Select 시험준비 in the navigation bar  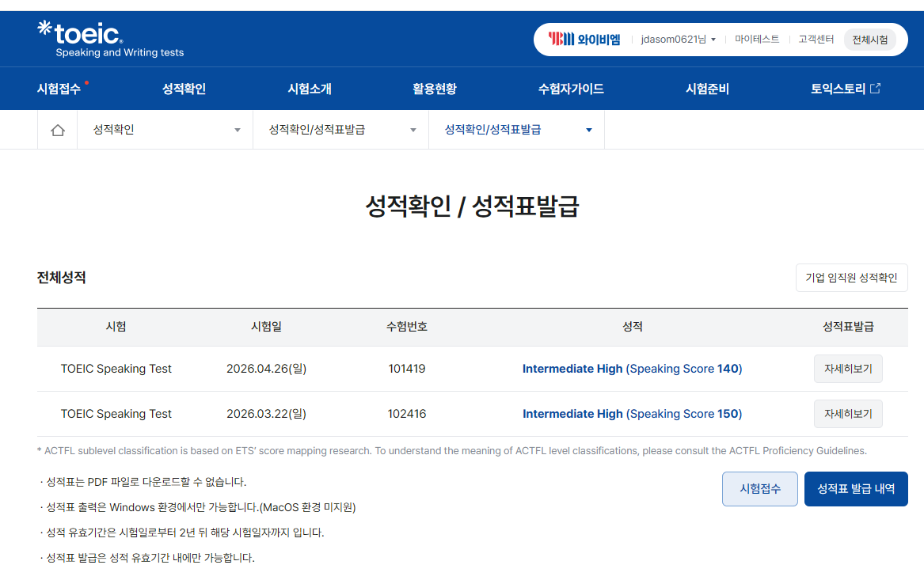click(707, 89)
